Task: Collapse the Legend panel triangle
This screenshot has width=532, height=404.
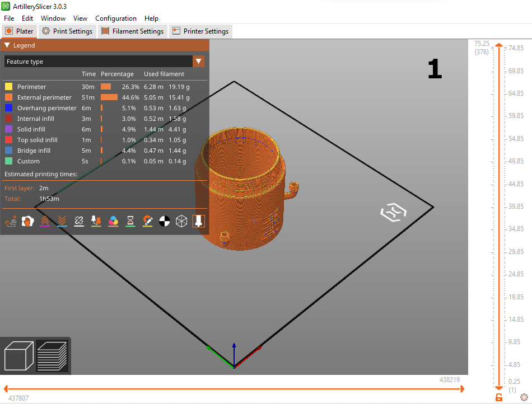Action: 7,45
